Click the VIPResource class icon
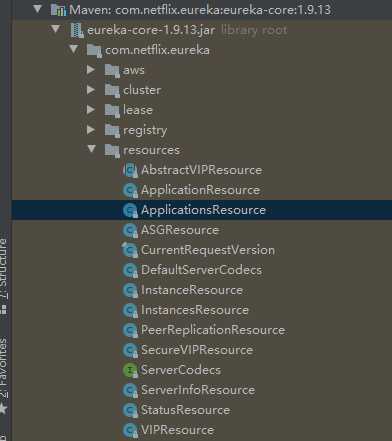 coord(130,431)
